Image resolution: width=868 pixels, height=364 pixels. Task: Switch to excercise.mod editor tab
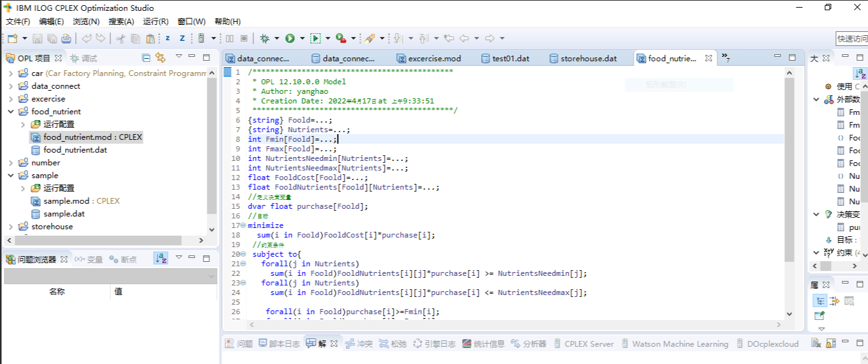pos(428,58)
